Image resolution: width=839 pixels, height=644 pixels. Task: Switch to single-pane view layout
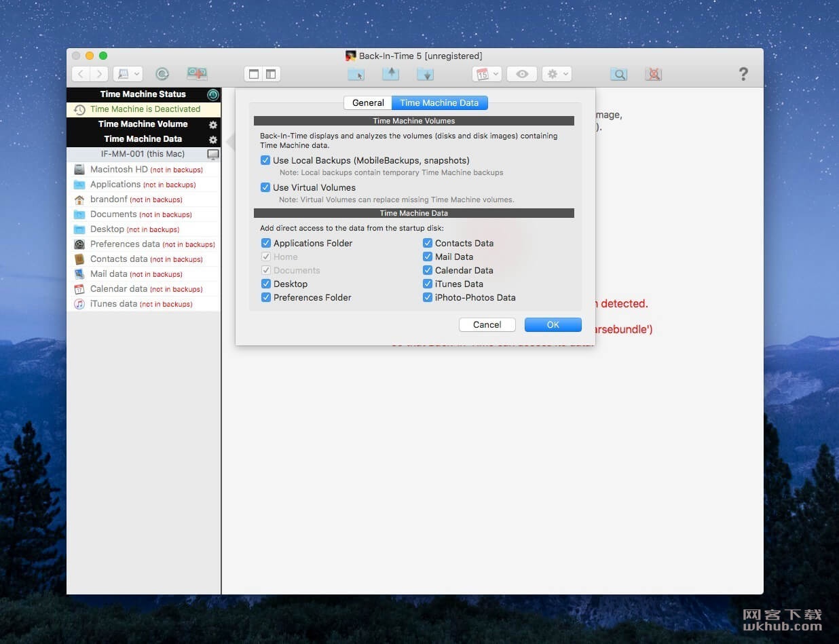(254, 74)
